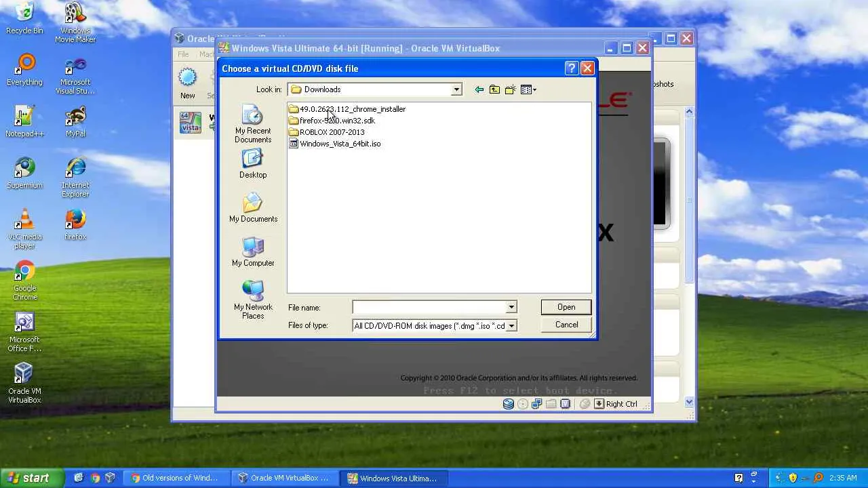Expand the File name dropdown arrow
Viewport: 868px width, 488px height.
pyautogui.click(x=511, y=308)
